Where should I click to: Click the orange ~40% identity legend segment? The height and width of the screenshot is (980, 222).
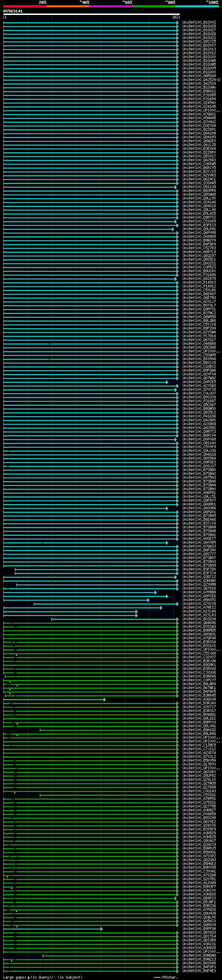(68, 6)
